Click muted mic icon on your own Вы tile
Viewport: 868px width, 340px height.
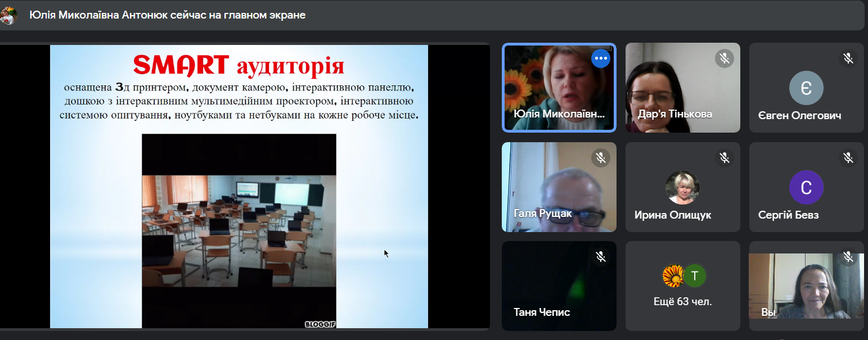(848, 257)
